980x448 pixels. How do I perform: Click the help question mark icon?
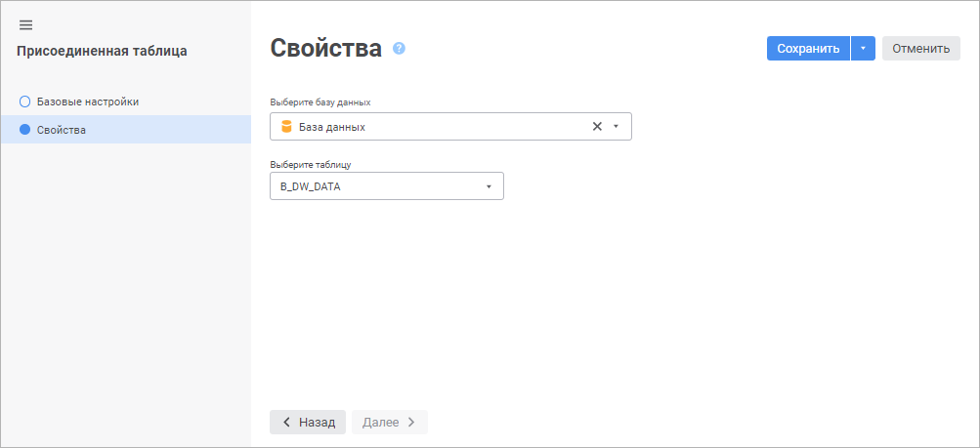coord(399,48)
